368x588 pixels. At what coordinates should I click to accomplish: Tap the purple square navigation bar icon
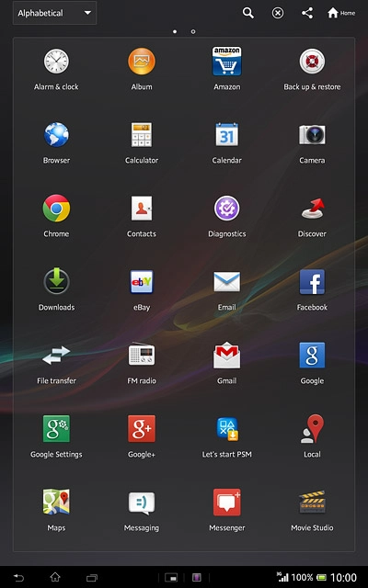click(x=197, y=578)
